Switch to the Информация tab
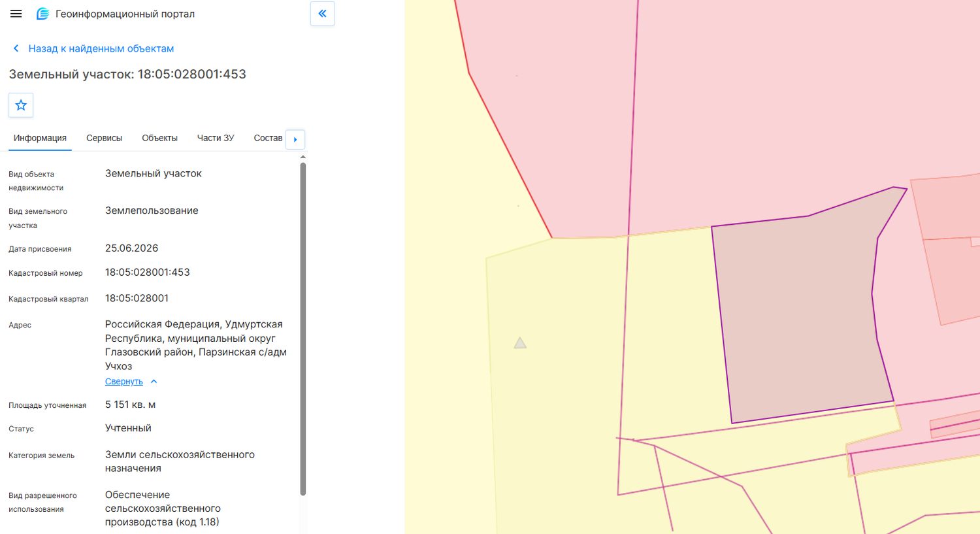 [x=40, y=138]
